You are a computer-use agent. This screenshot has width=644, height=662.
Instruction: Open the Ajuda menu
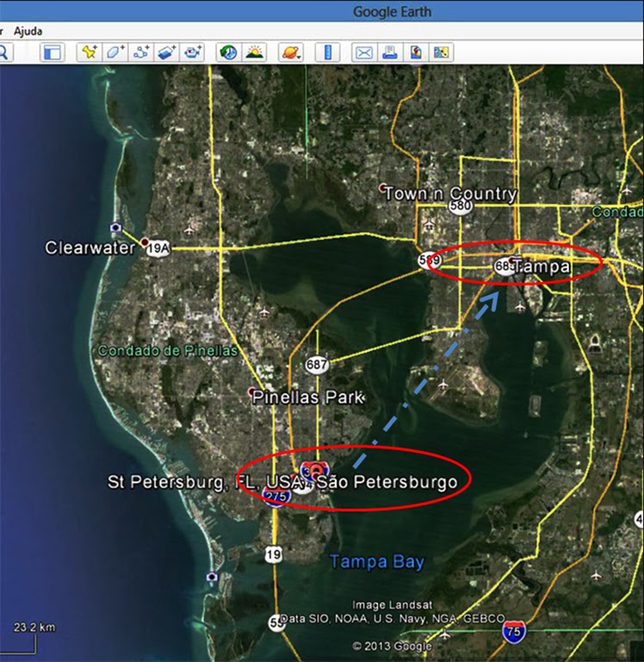(28, 31)
